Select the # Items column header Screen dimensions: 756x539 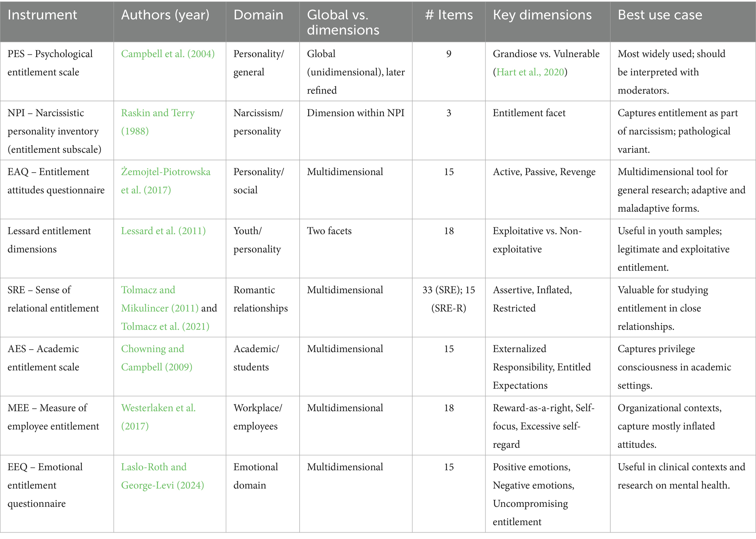coord(449,15)
